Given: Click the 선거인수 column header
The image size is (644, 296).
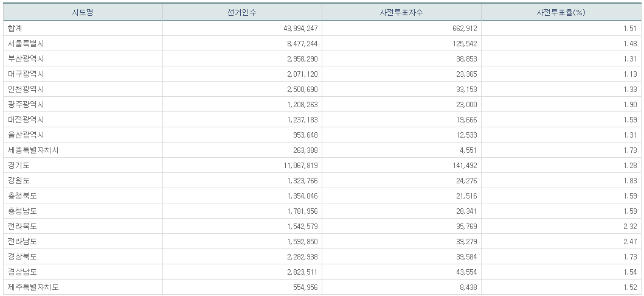Looking at the screenshot, I should (x=242, y=12).
